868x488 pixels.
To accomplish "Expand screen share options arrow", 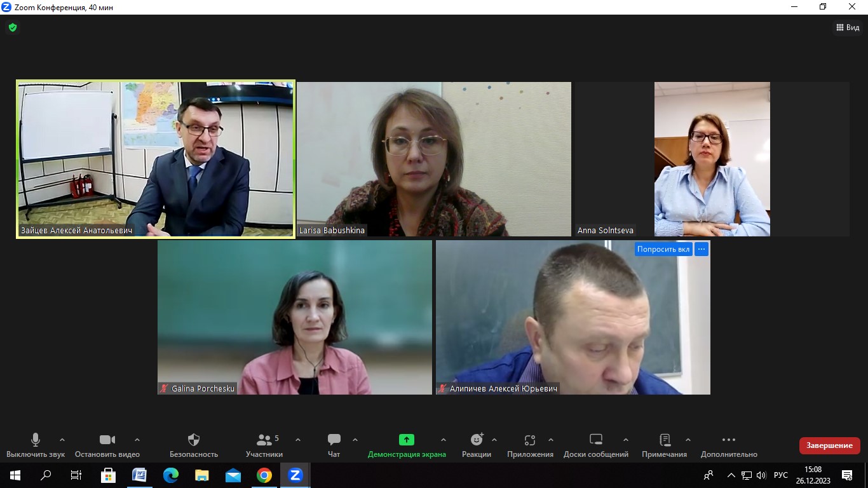I will 444,440.
